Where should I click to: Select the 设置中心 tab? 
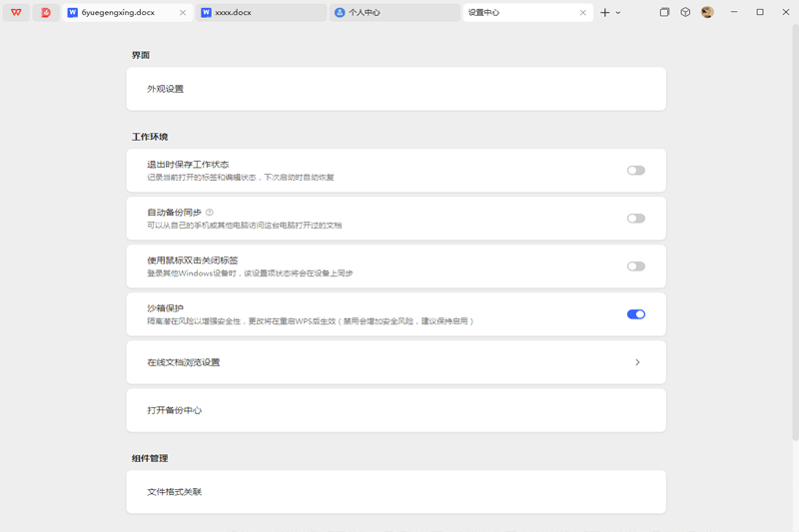pos(528,12)
